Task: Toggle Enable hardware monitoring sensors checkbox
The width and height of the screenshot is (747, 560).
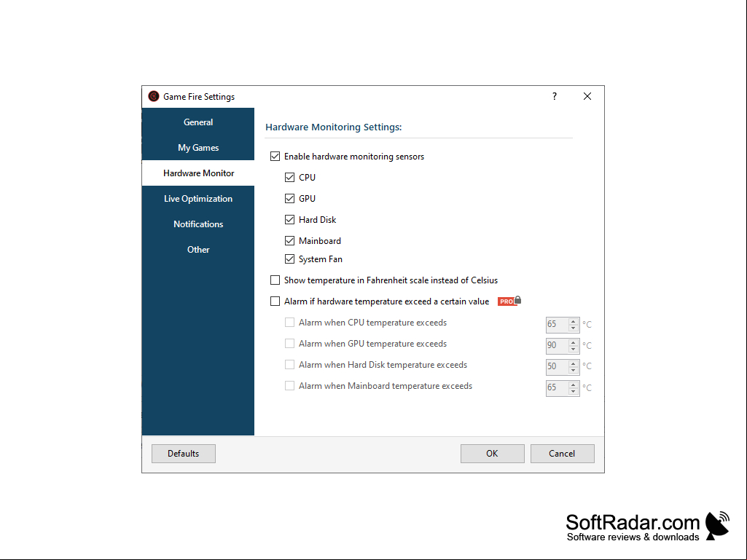Action: click(275, 156)
